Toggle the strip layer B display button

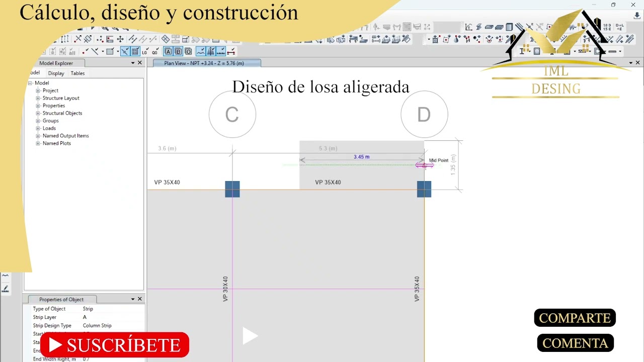178,51
